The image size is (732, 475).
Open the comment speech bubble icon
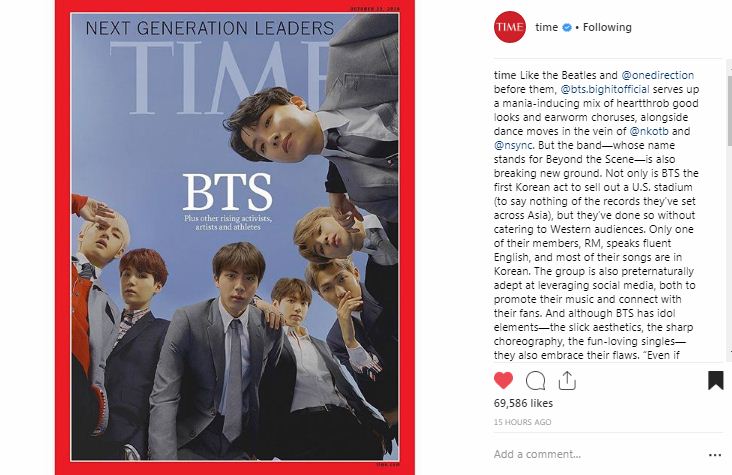point(535,381)
